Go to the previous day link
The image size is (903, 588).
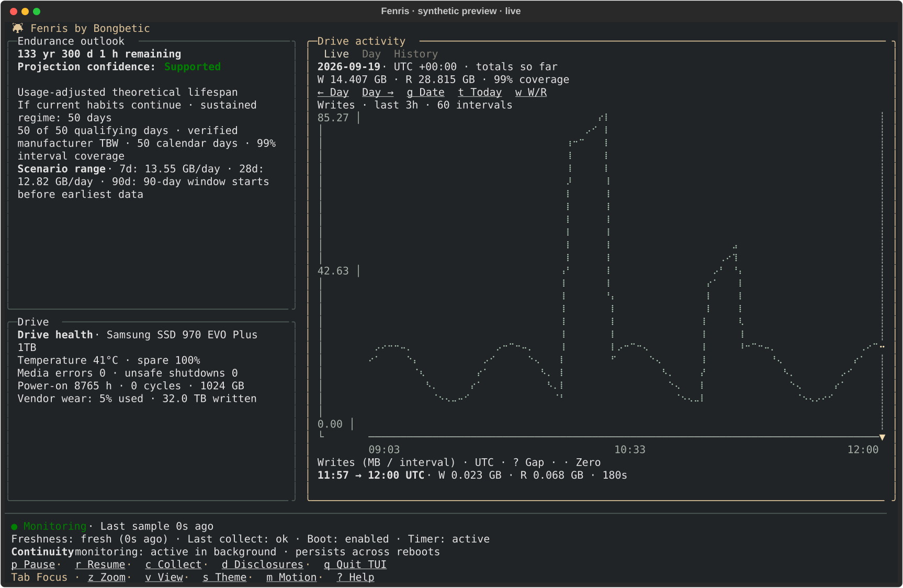[333, 93]
